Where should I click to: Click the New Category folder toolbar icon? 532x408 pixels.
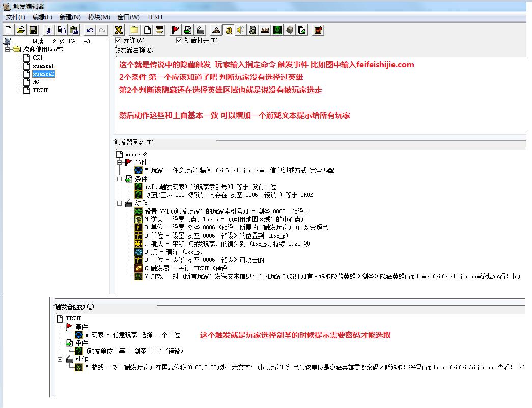pos(134,30)
